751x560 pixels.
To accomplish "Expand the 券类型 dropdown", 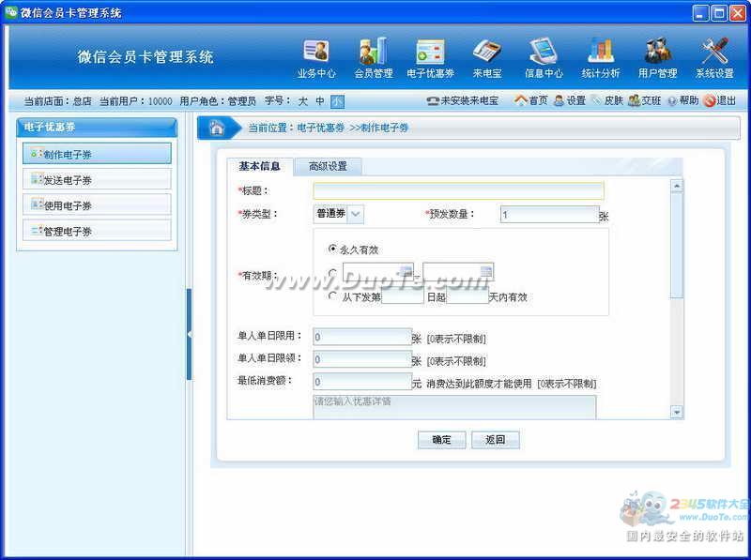I will point(356,214).
